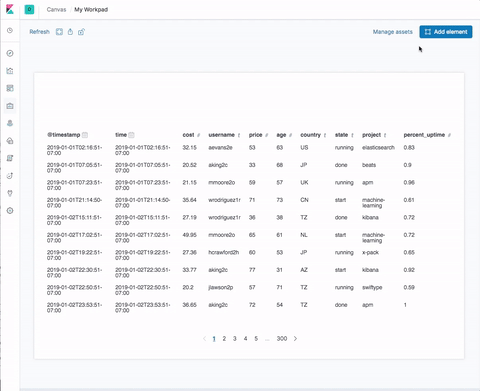
Task: Click cost cell 35.64
Action: point(189,200)
